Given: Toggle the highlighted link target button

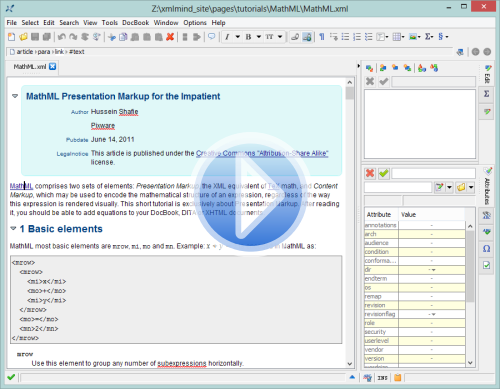Looking at the screenshot, I should pos(307,37).
